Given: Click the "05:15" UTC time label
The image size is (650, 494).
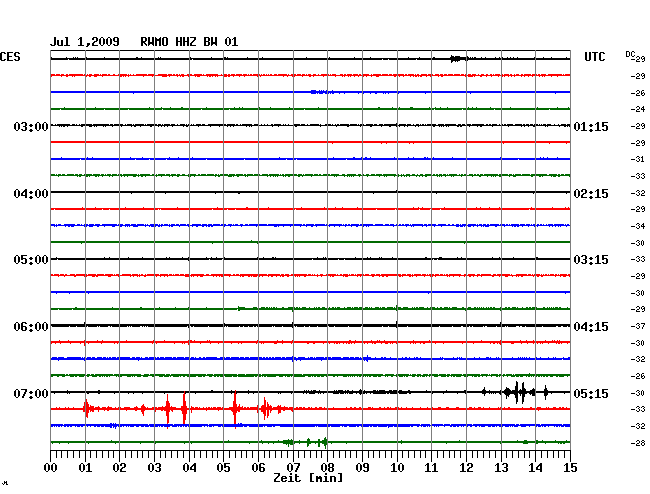Looking at the screenshot, I should [591, 393].
